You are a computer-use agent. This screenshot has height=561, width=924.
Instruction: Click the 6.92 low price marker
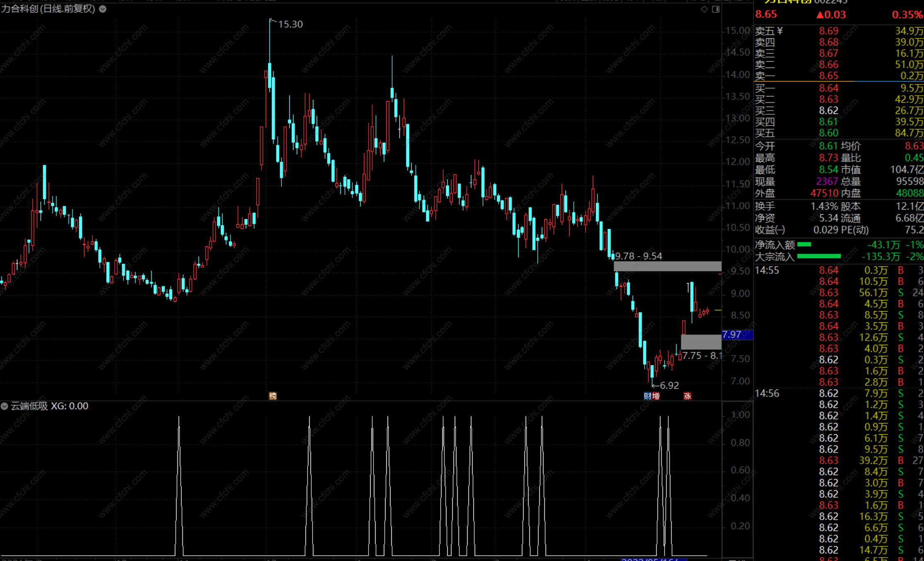click(669, 385)
